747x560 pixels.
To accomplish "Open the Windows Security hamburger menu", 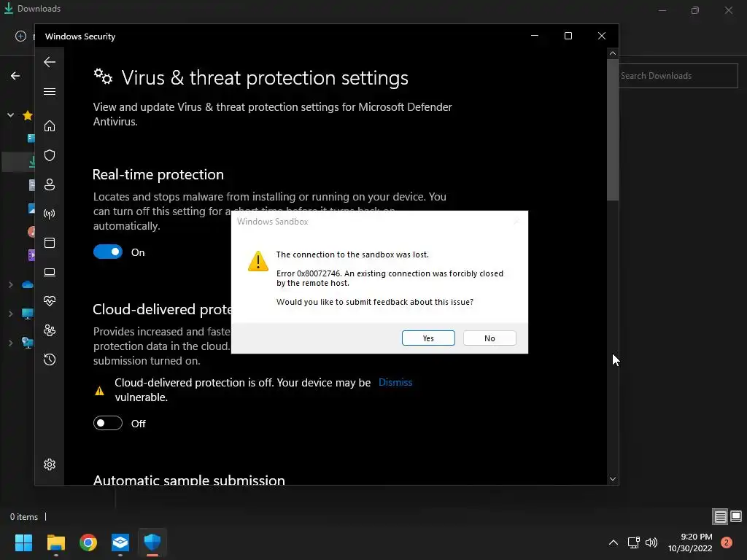I will tap(50, 91).
